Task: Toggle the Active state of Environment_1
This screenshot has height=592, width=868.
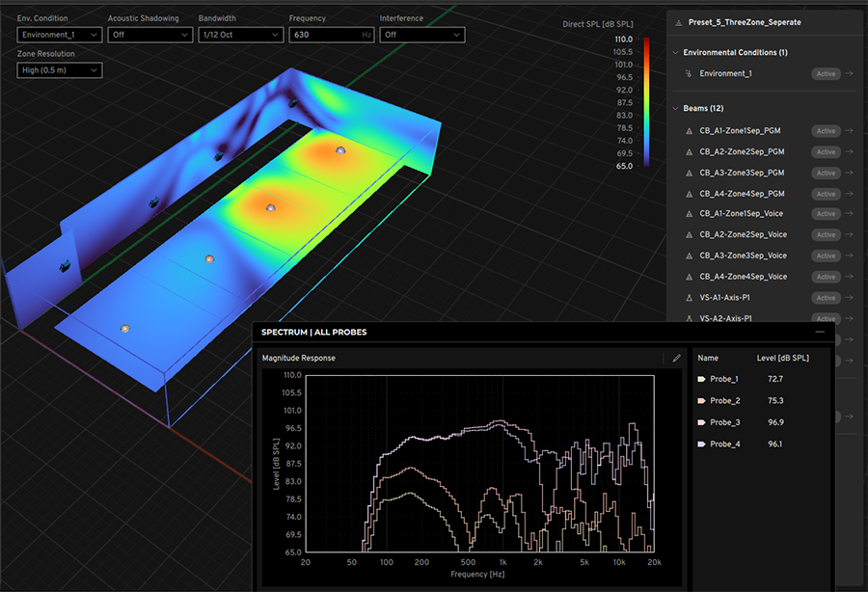Action: (826, 74)
